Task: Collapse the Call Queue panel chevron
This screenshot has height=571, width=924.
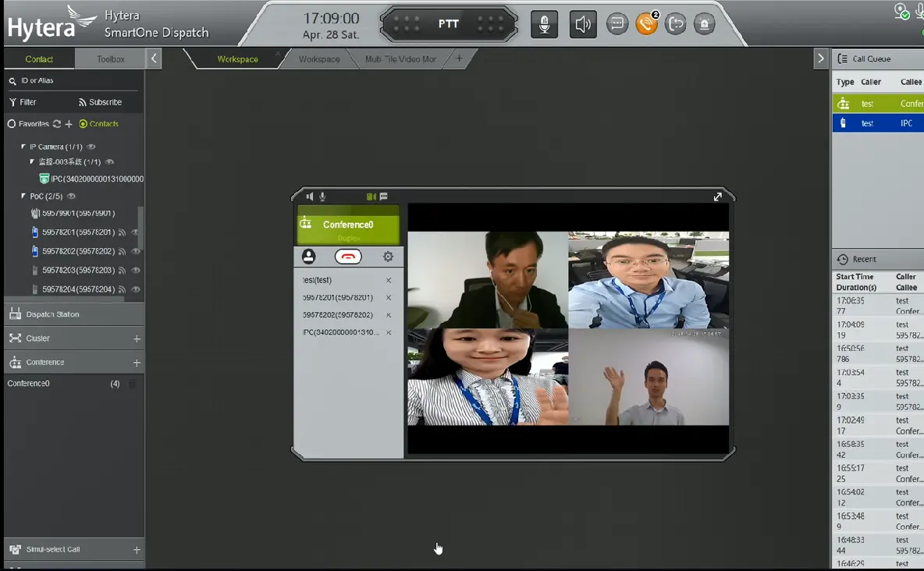Action: (821, 58)
